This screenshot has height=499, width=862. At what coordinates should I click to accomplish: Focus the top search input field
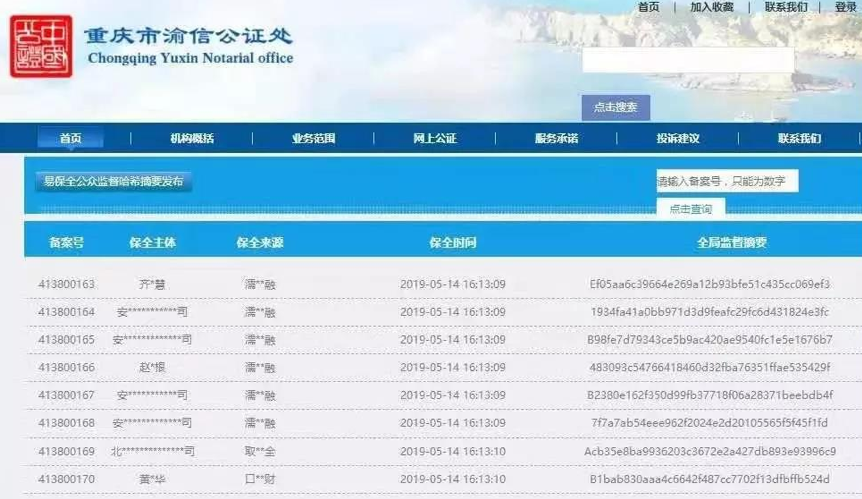(x=688, y=60)
